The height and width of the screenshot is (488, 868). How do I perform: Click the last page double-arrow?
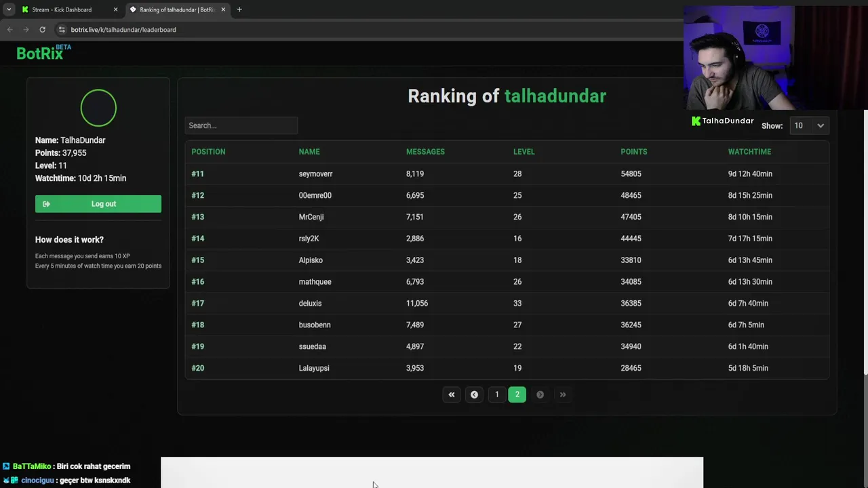[x=562, y=394]
